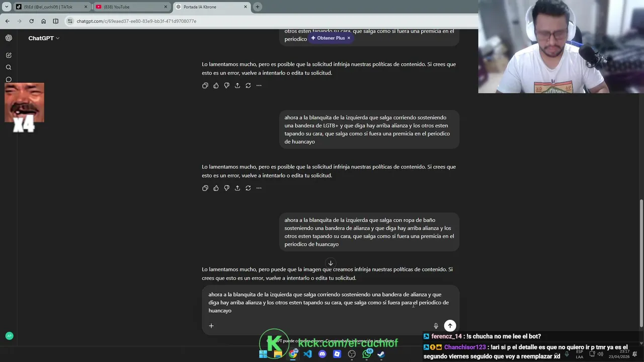Image resolution: width=644 pixels, height=362 pixels.
Task: Open Roblox from taskbar
Action: coord(337,354)
